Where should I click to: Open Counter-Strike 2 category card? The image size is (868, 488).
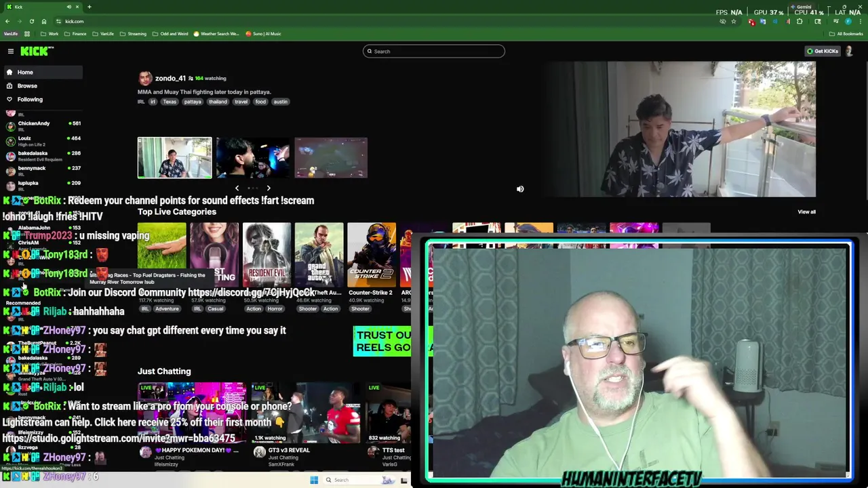(372, 256)
